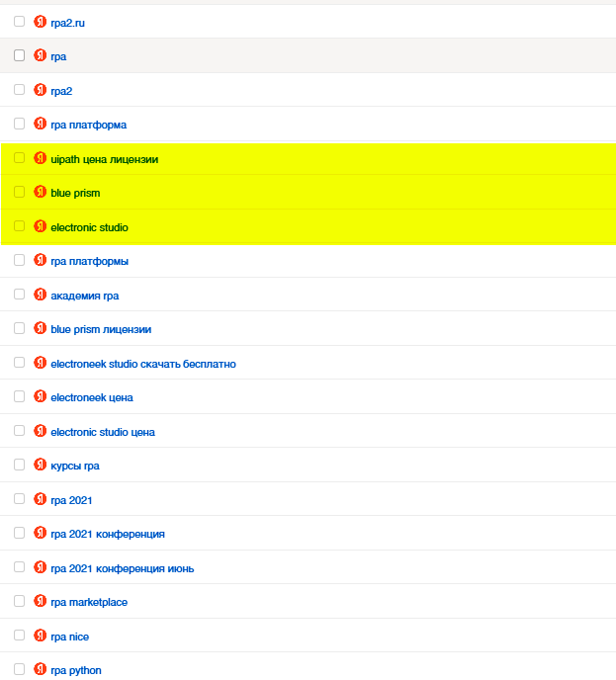Select checkbox for 'electroneek studio скачать бесплатно'

coord(19,362)
